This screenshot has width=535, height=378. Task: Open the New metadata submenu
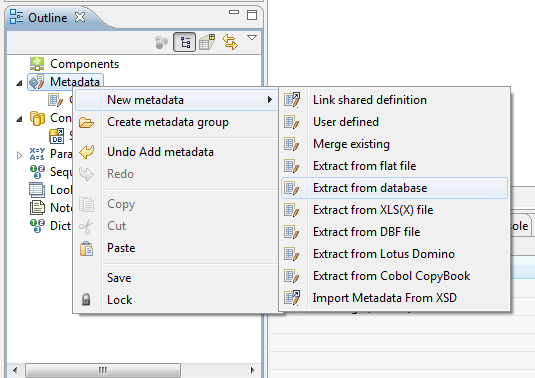(x=176, y=100)
